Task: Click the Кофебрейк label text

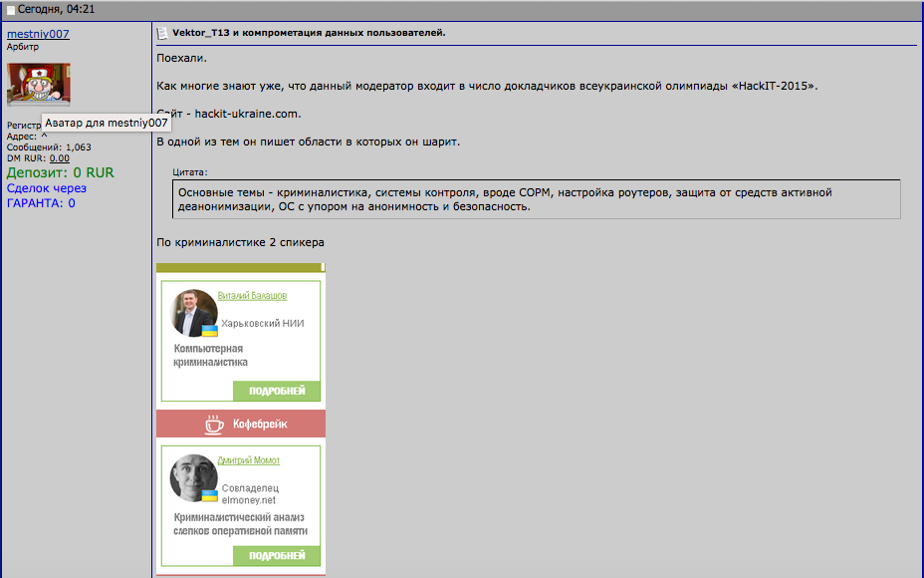Action: (260, 425)
